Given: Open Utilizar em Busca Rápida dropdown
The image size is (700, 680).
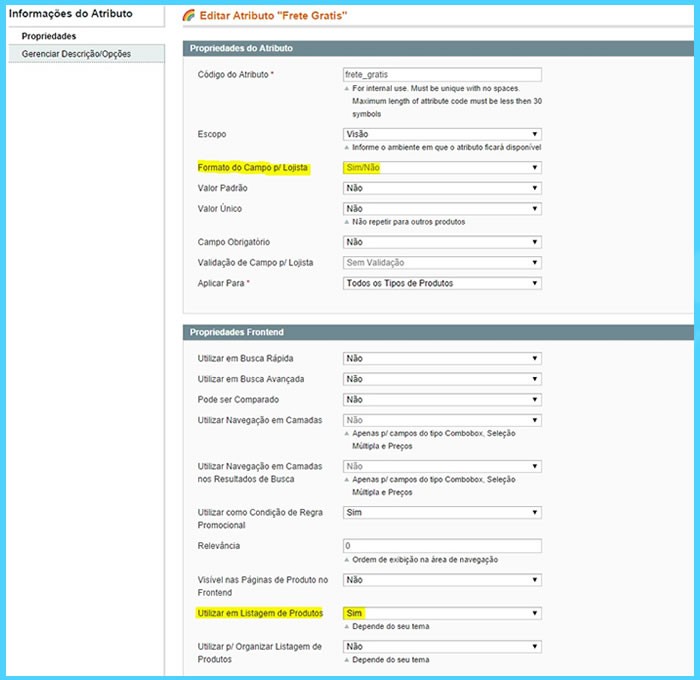Looking at the screenshot, I should (442, 359).
